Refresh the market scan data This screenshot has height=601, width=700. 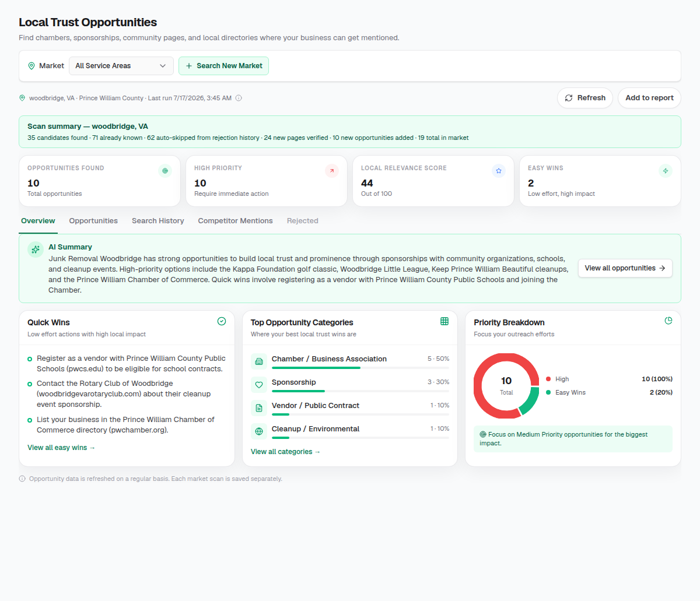click(585, 98)
